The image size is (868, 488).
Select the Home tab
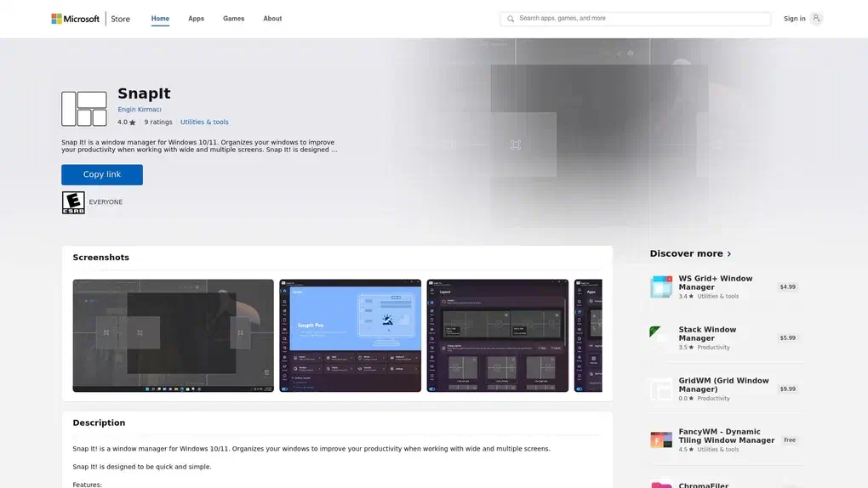click(x=160, y=18)
